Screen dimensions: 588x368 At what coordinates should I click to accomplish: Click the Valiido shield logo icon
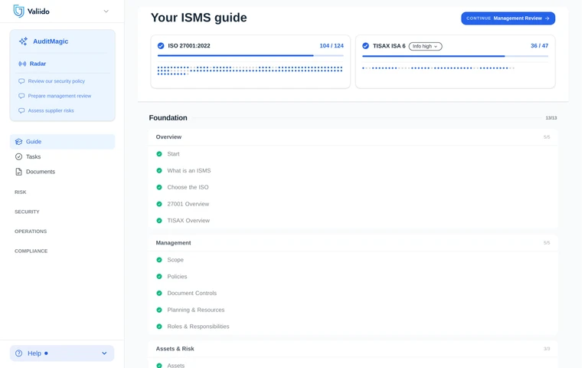[18, 11]
